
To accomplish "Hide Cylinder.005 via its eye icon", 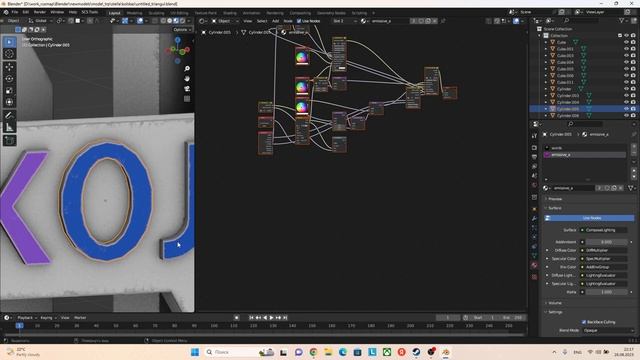I will (x=626, y=109).
